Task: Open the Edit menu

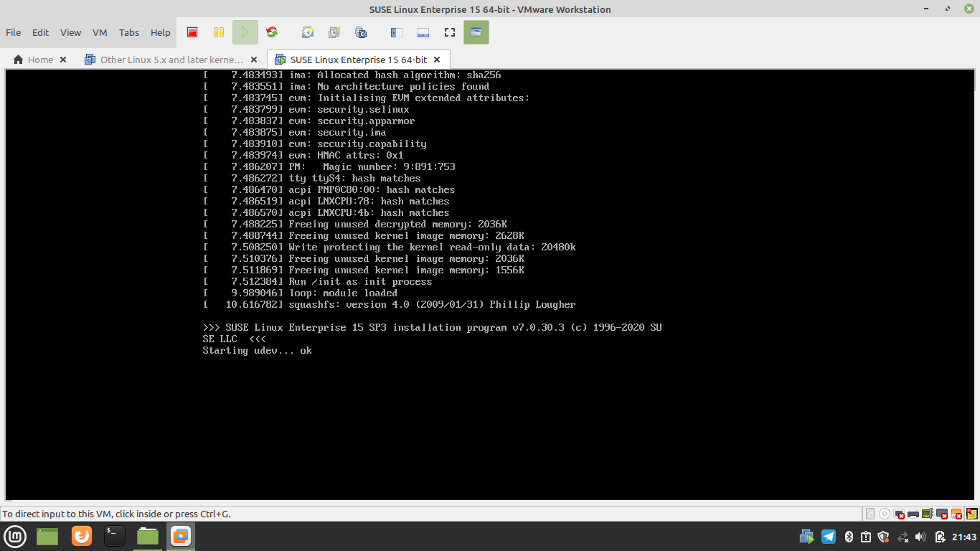Action: point(40,32)
